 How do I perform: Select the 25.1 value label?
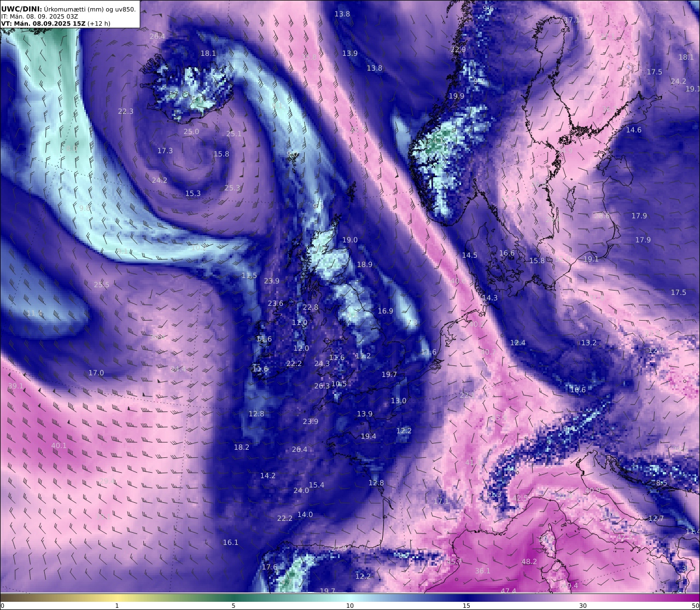tap(234, 134)
